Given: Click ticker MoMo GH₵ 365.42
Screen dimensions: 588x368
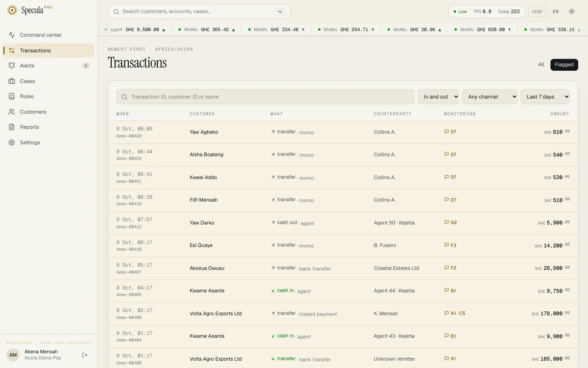Looking at the screenshot, I should (207, 29).
